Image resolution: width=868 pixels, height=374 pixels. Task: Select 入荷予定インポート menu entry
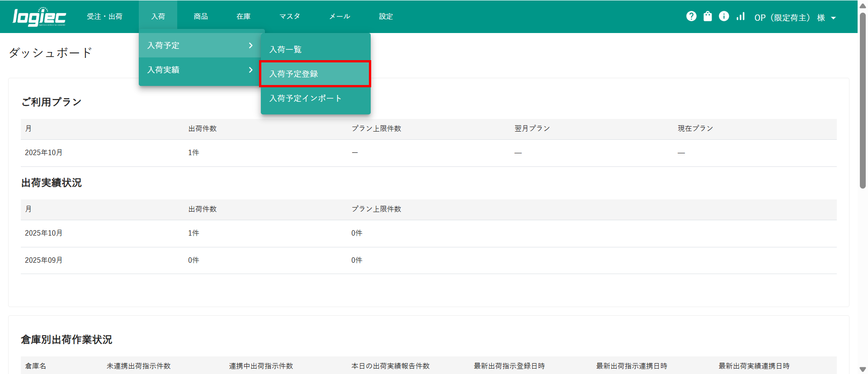click(x=305, y=98)
